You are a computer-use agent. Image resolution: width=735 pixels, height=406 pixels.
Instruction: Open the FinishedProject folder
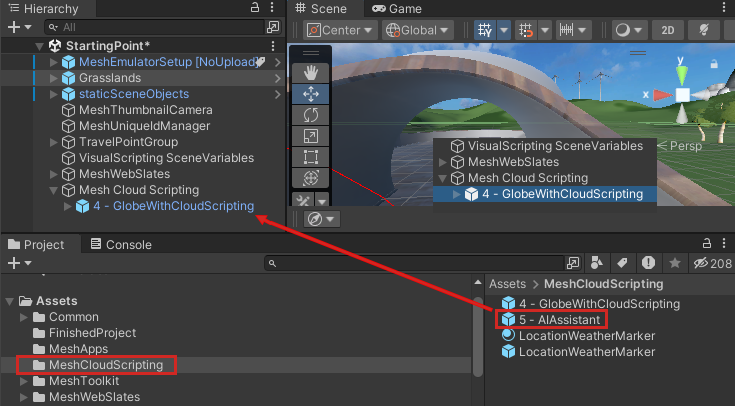pos(92,333)
